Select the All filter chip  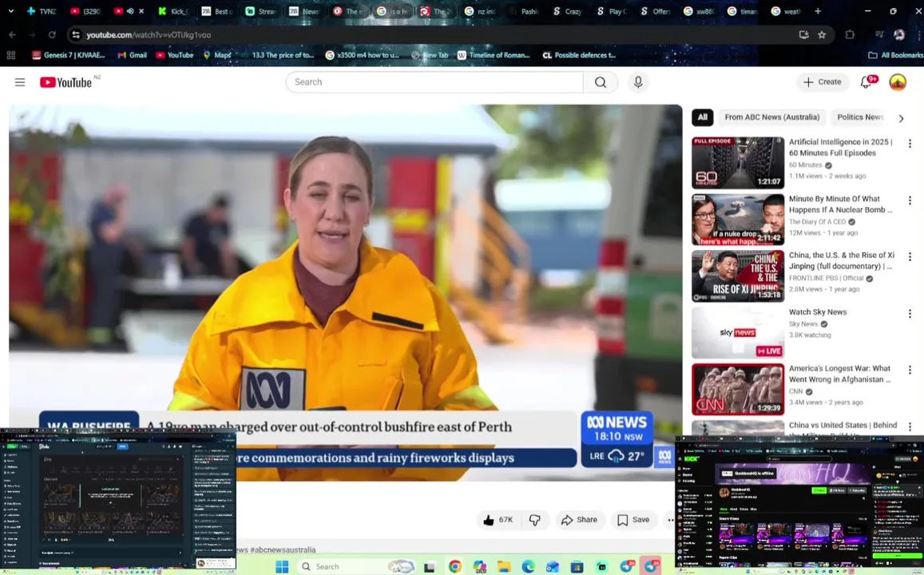coord(703,117)
